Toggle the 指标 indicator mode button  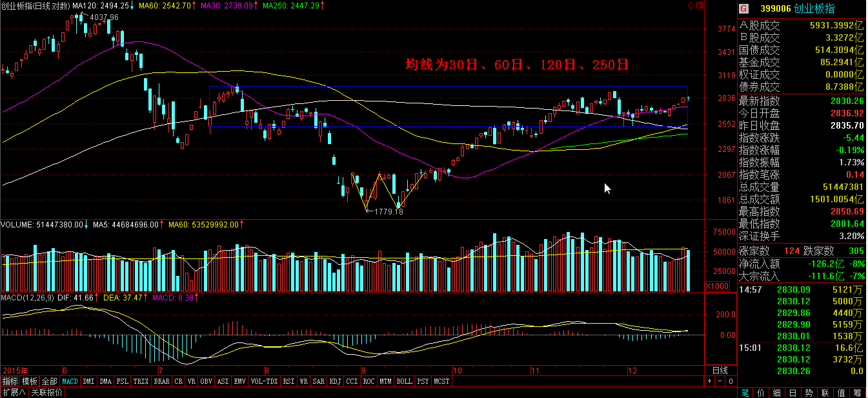point(10,381)
